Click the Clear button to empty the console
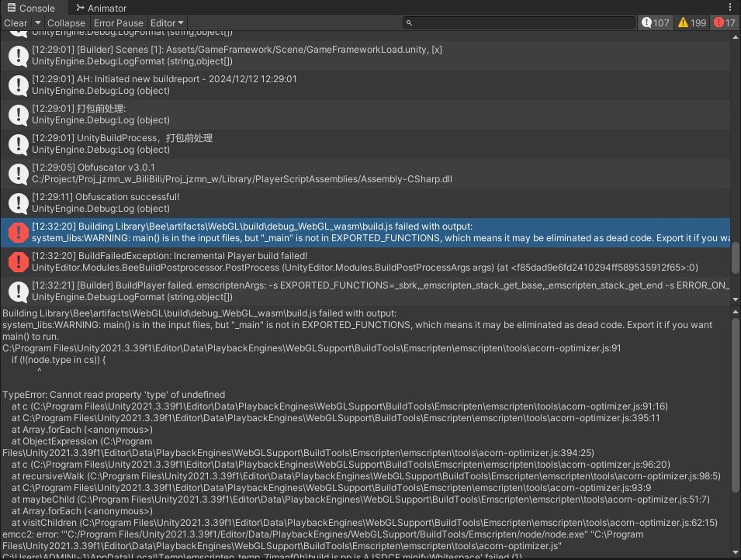The image size is (741, 560). coord(16,22)
